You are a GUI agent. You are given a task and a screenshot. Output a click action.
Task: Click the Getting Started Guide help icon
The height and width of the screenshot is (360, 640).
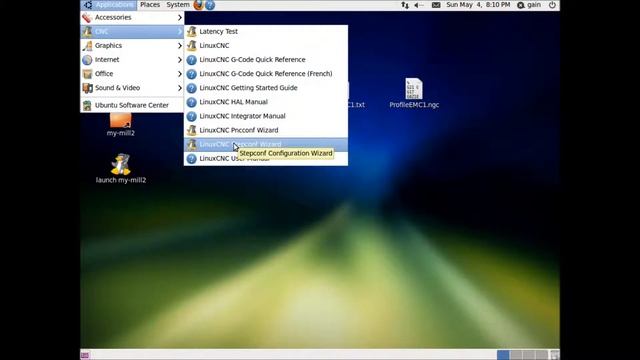(x=191, y=88)
